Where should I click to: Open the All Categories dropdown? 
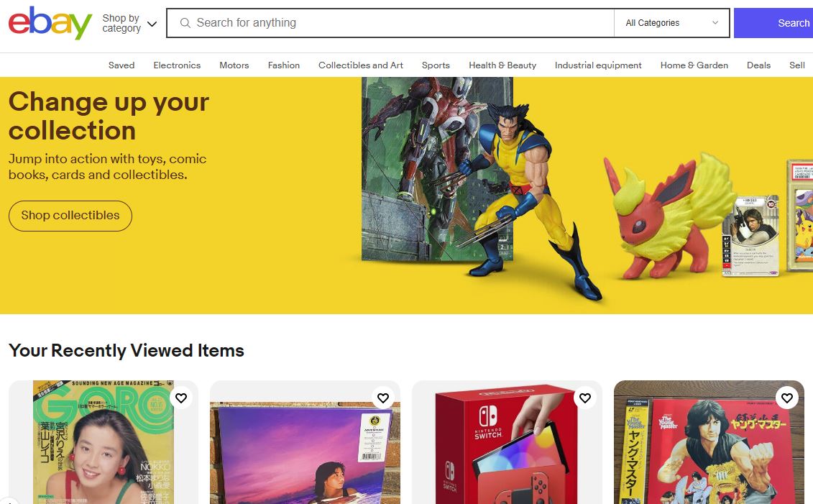(x=671, y=23)
